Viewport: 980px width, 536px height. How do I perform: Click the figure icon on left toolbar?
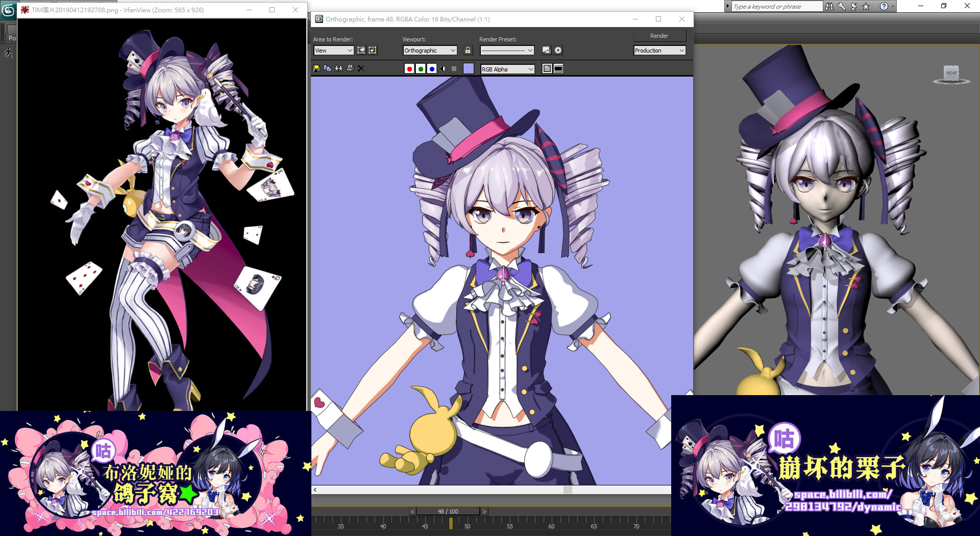[x=8, y=53]
